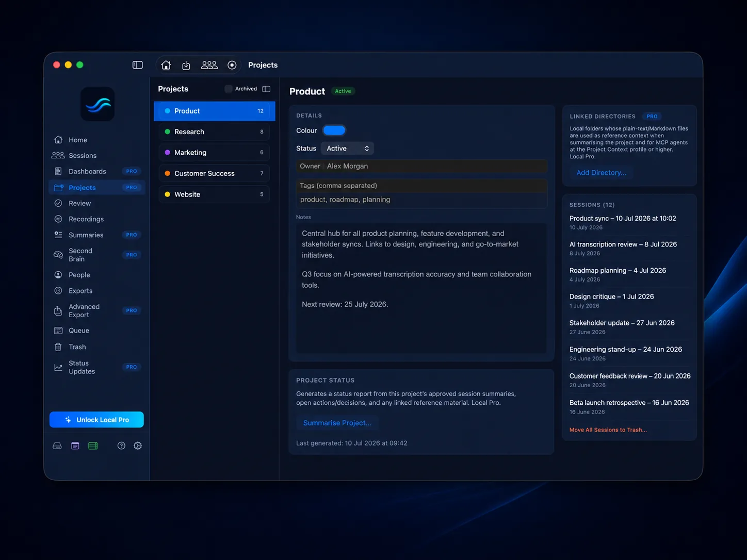Click the Summarise Project button
747x560 pixels.
337,423
